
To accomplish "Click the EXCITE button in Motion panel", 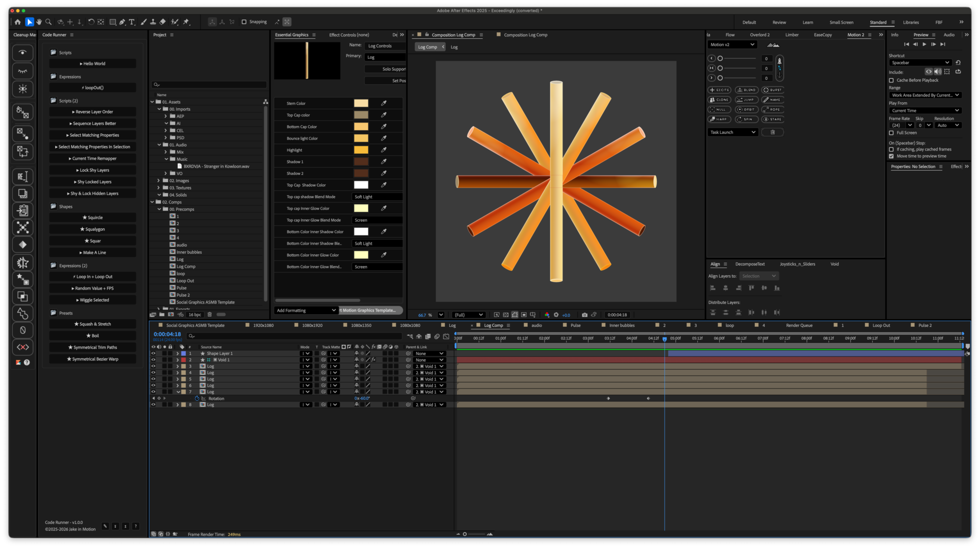I will pos(720,90).
